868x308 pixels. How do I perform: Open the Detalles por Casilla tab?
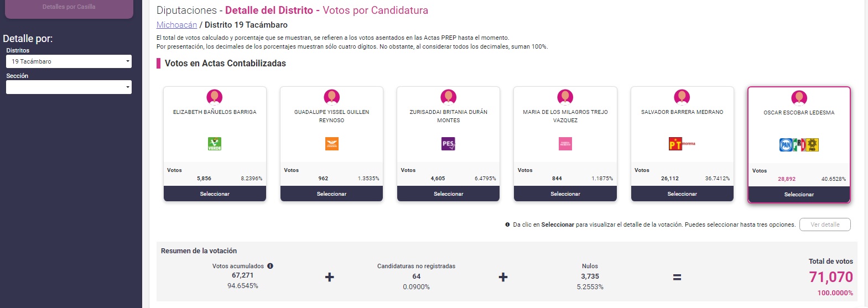click(69, 7)
